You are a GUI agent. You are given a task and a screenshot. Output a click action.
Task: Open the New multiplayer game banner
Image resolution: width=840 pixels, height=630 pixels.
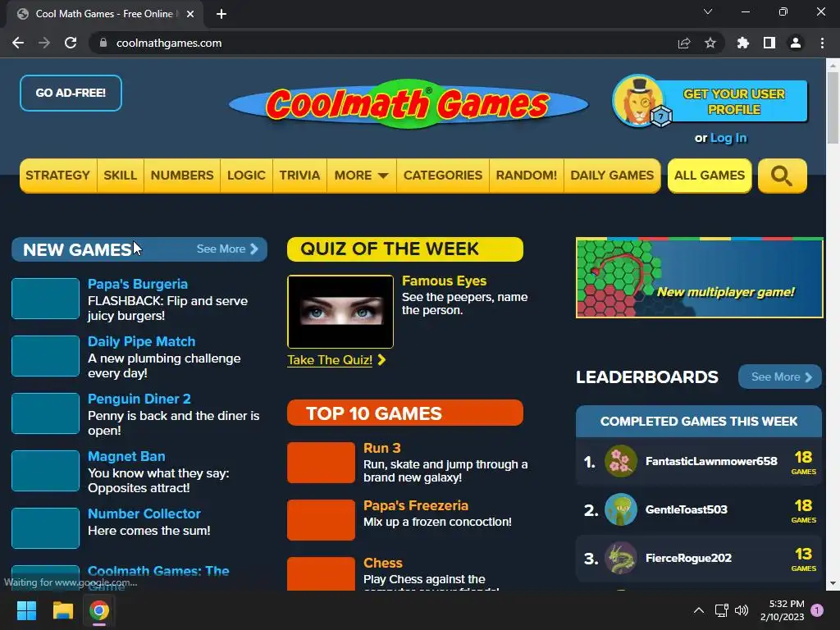coord(699,277)
